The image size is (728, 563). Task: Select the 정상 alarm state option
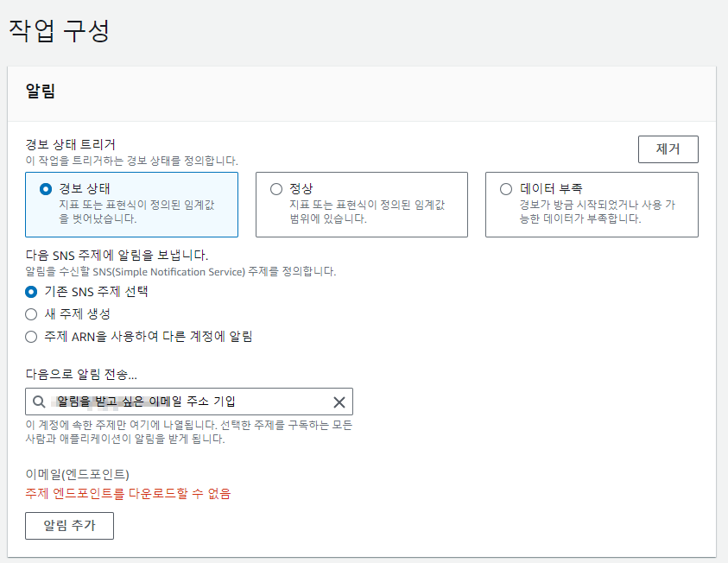(x=362, y=205)
